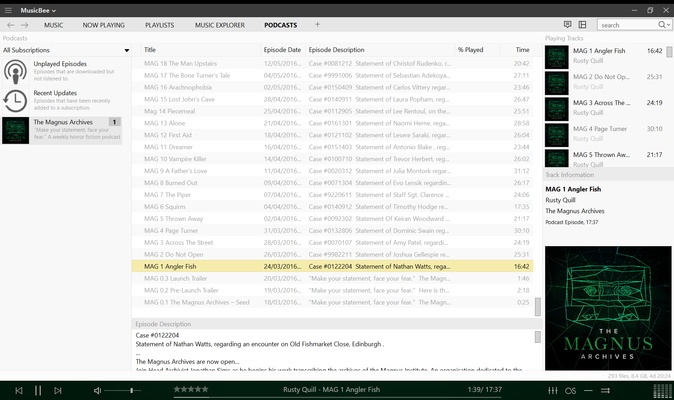Click the large Magnus Archives artwork
Viewport: 674px width, 400px height.
608,308
